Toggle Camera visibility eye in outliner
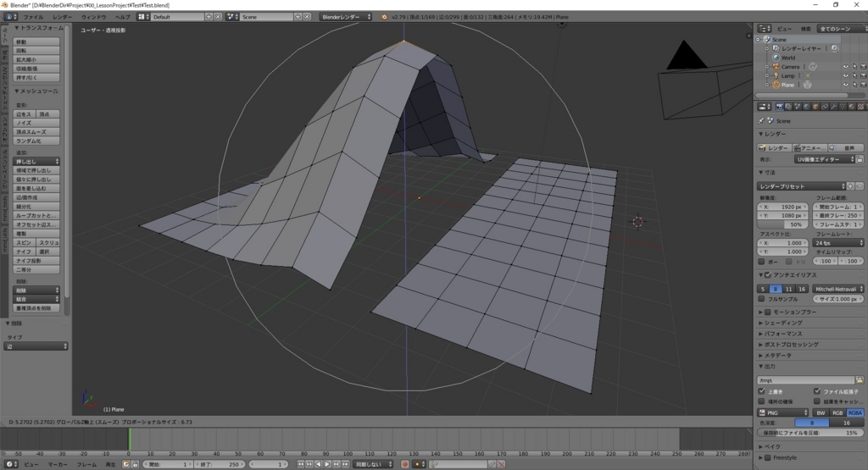The height and width of the screenshot is (470, 868). (x=845, y=66)
